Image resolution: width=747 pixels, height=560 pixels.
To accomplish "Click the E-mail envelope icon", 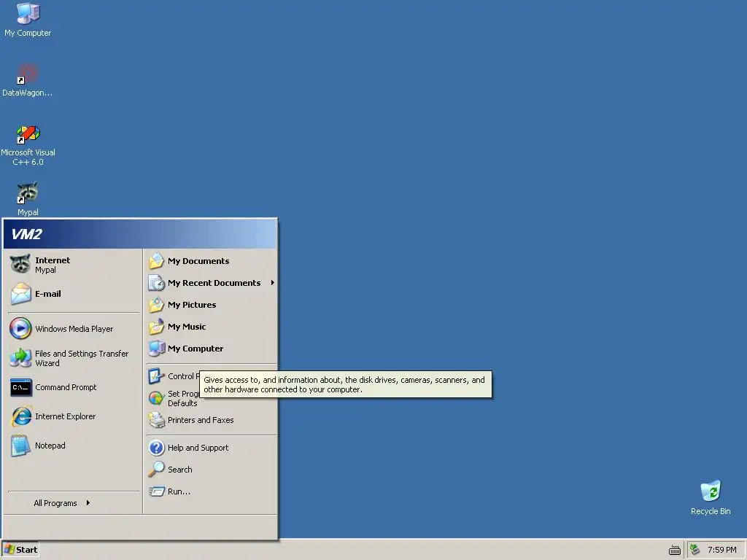I will tap(20, 294).
